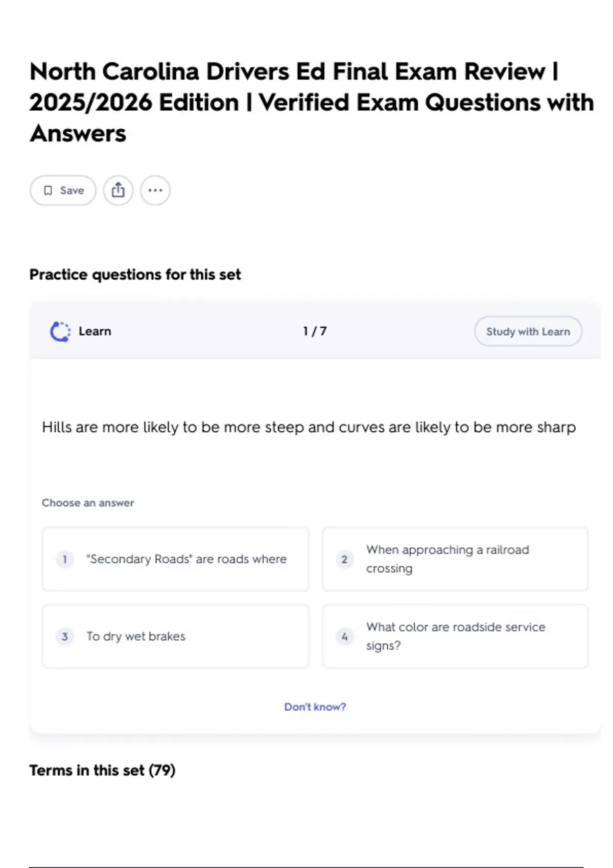Click the Learn mode circular icon
613x868 pixels.
pos(60,331)
